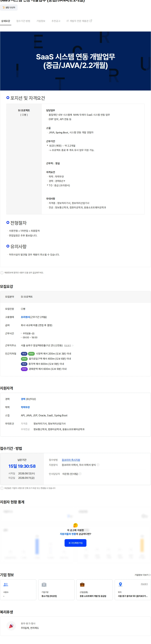Click the blue bullet icon beside 포지션 및 자격요건
The height and width of the screenshot is (644, 151).
(x=8, y=98)
